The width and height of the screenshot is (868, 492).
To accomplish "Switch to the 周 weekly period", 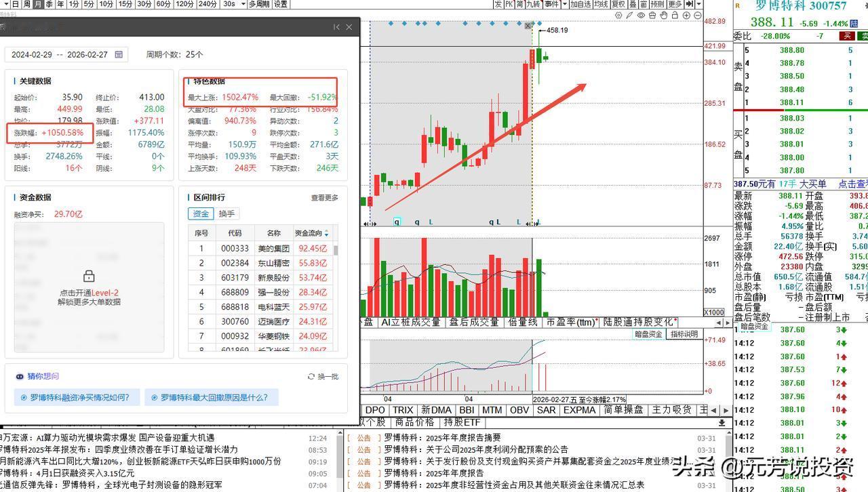I will point(26,4).
